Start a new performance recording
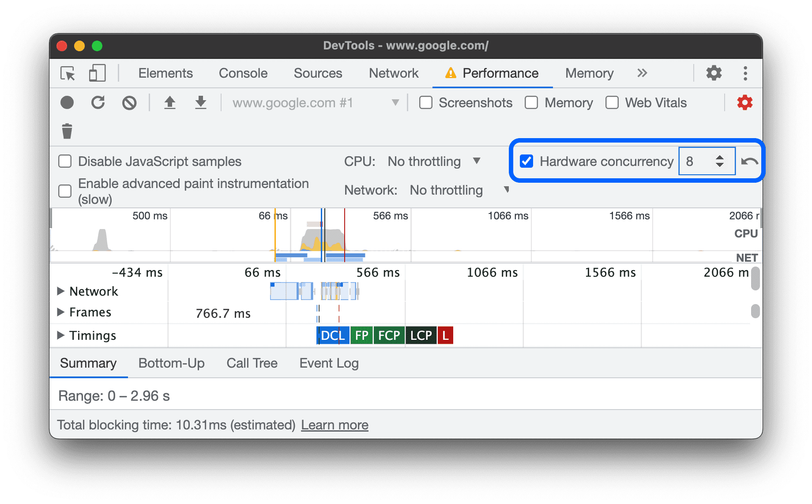 click(67, 102)
